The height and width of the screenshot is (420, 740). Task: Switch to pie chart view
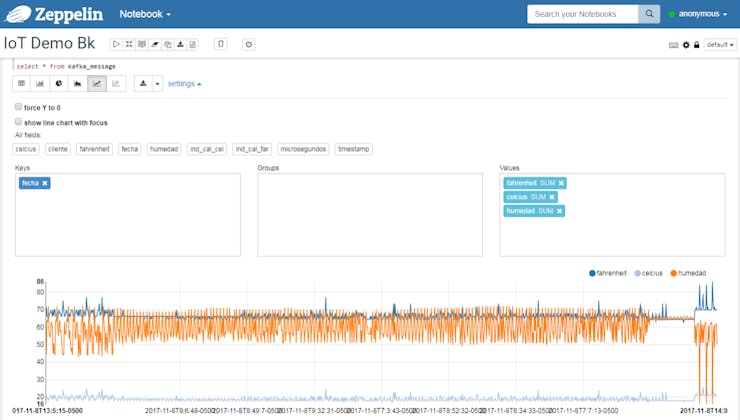coord(59,84)
